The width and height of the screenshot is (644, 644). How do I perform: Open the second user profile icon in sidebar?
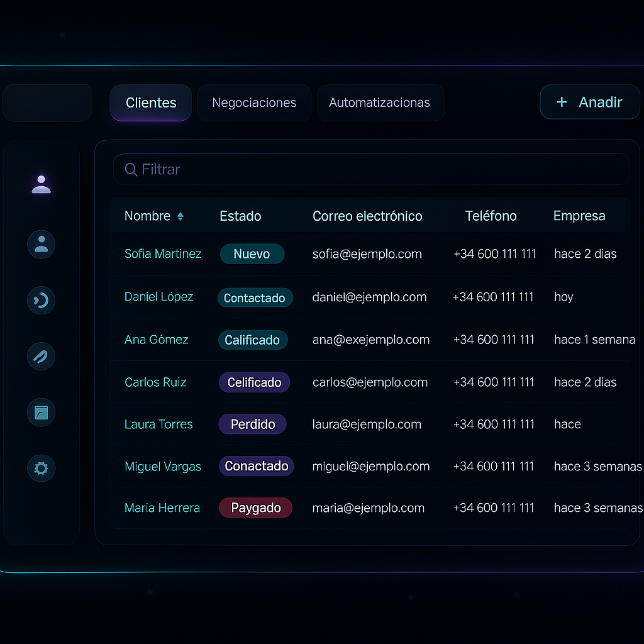pos(41,244)
